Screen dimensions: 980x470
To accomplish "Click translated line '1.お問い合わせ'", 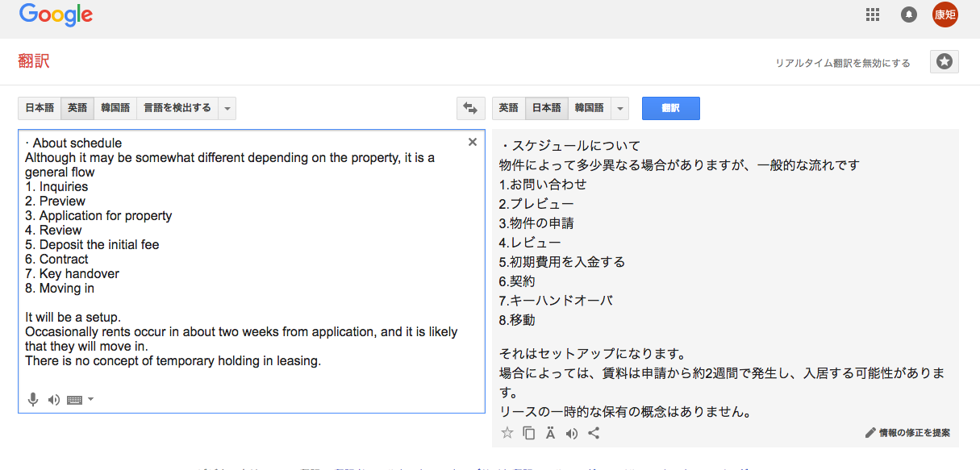I will [x=543, y=185].
